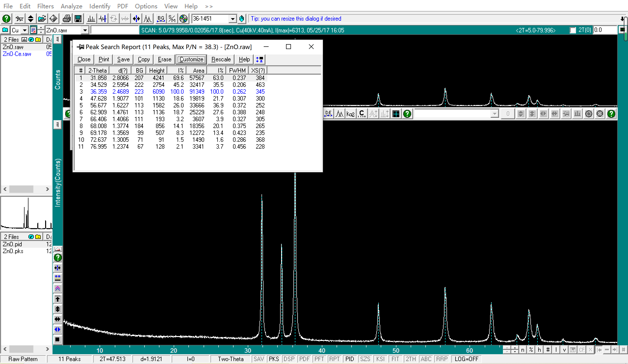Click the Customize button in report
The width and height of the screenshot is (628, 364).
click(x=191, y=59)
